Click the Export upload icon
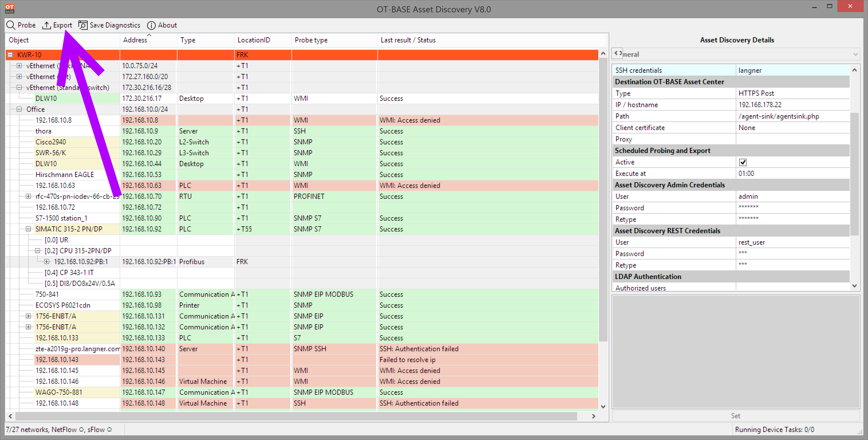The width and height of the screenshot is (868, 440). click(46, 25)
